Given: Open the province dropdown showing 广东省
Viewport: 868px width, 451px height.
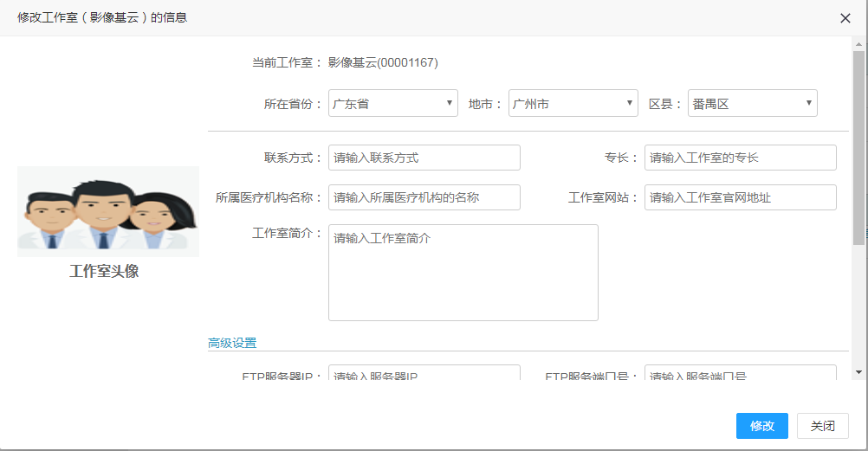Looking at the screenshot, I should point(393,104).
